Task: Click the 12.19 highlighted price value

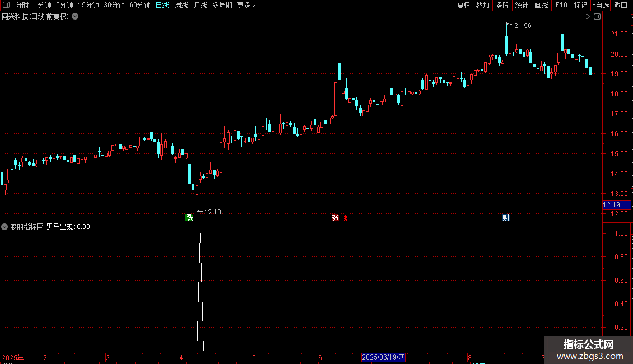Action: tap(612, 205)
